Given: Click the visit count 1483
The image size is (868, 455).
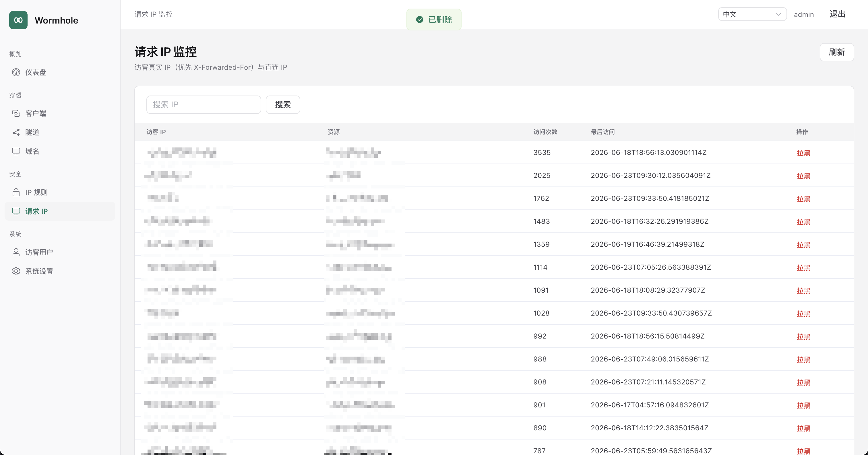Looking at the screenshot, I should point(541,221).
